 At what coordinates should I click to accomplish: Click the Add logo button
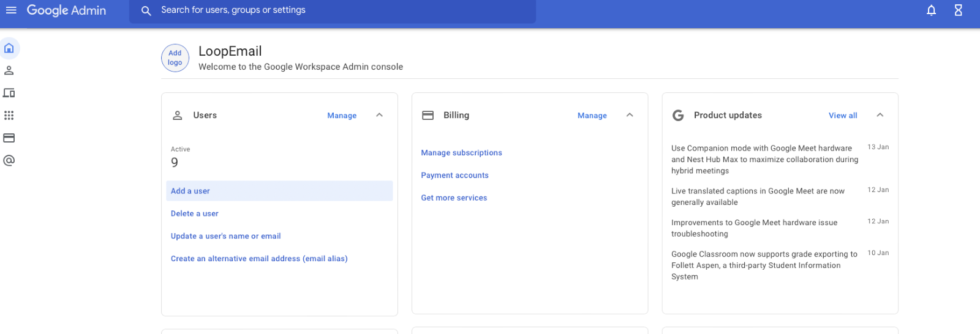point(175,58)
